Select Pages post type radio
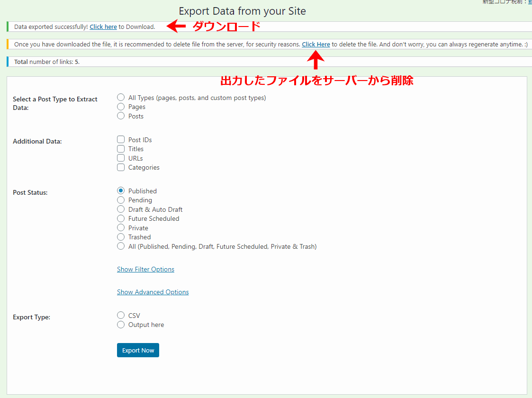Screen dimensions: 532x398 pos(121,107)
